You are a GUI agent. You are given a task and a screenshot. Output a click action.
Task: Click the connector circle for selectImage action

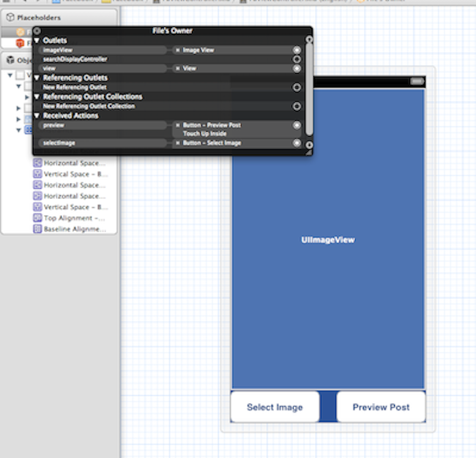coord(297,143)
